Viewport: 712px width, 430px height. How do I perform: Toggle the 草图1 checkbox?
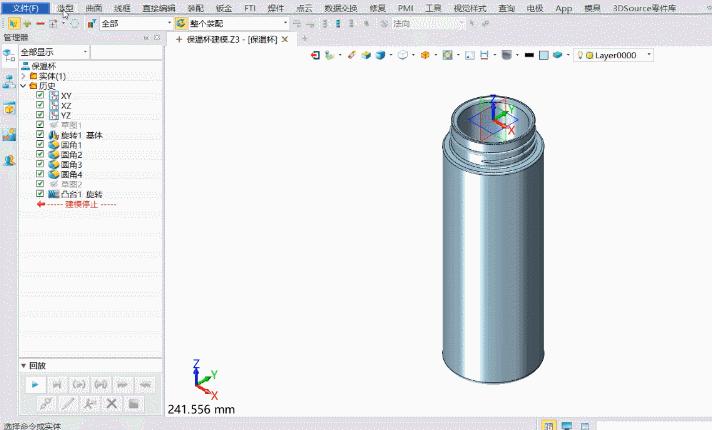pos(40,125)
